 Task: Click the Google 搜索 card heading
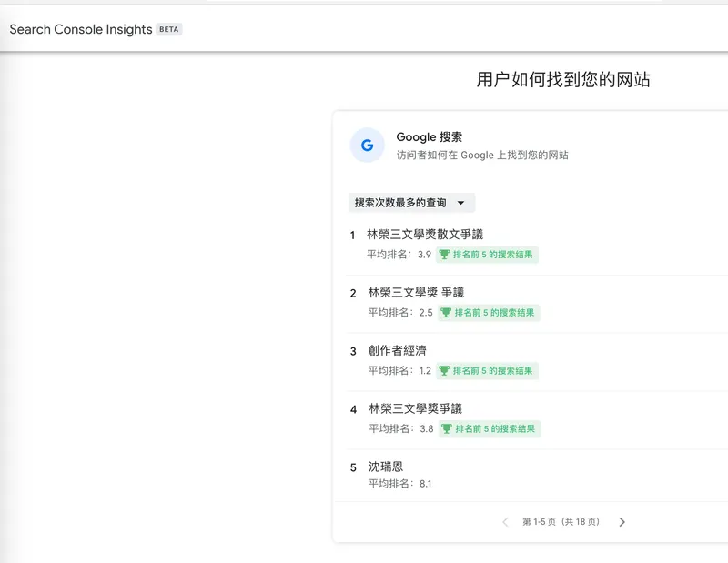tap(429, 137)
